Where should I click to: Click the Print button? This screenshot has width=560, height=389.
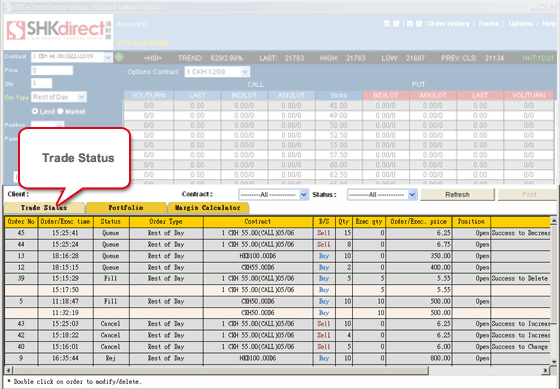(x=529, y=195)
